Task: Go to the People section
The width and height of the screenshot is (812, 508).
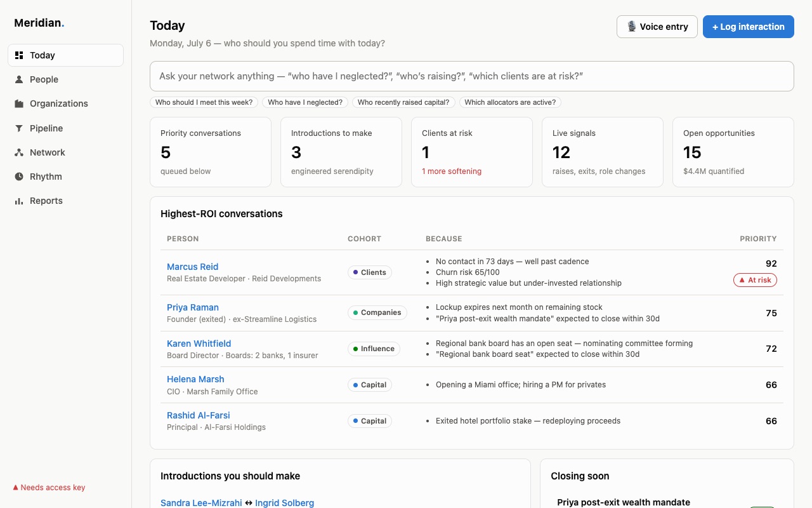Action: 65,79
